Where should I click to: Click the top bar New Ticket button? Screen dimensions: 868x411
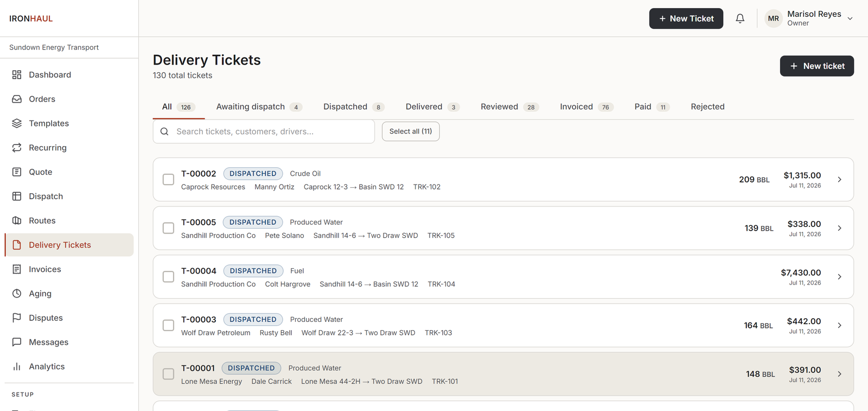tap(686, 18)
